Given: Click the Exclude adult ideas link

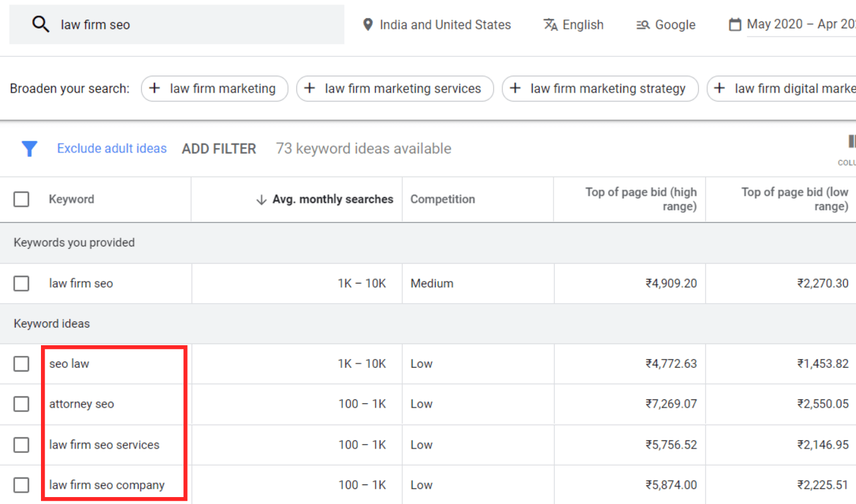Looking at the screenshot, I should pos(112,149).
